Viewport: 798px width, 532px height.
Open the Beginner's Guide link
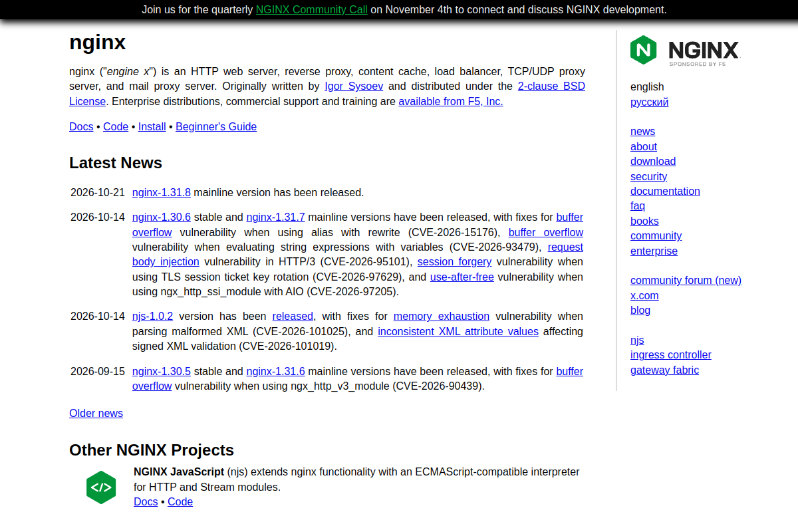point(216,126)
